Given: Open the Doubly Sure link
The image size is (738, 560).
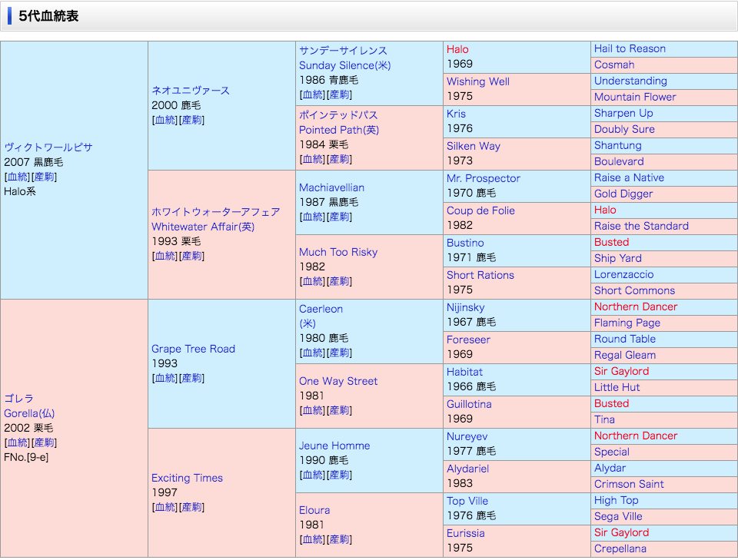Looking at the screenshot, I should [624, 129].
